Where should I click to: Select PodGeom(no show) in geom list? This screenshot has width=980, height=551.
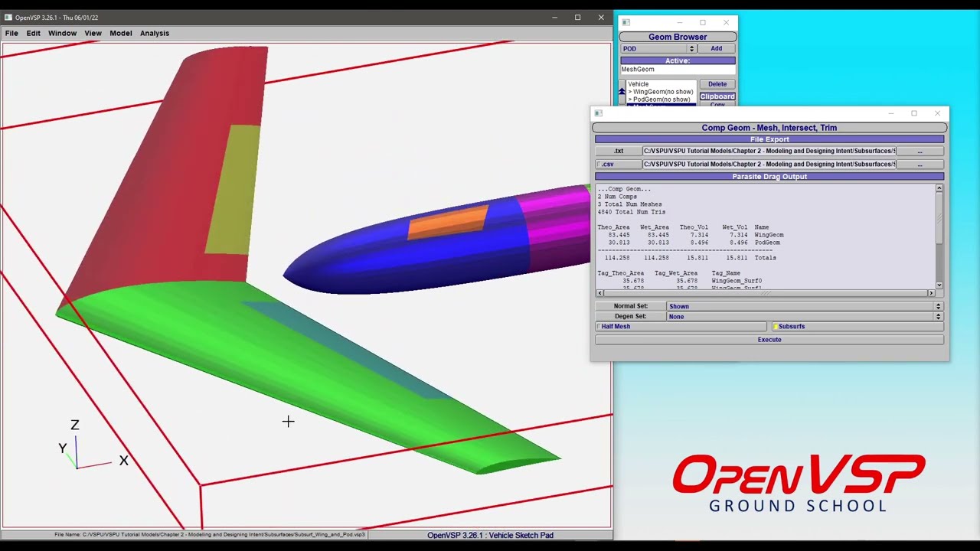[x=661, y=99]
